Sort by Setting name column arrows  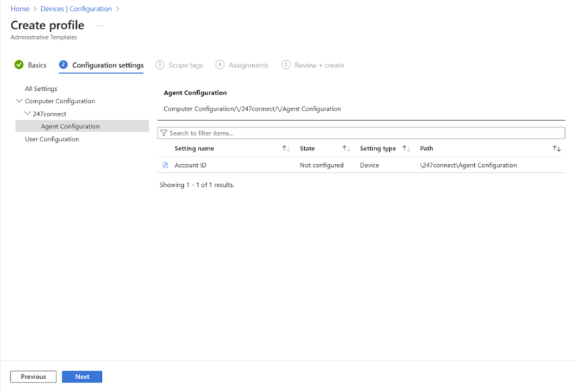286,149
